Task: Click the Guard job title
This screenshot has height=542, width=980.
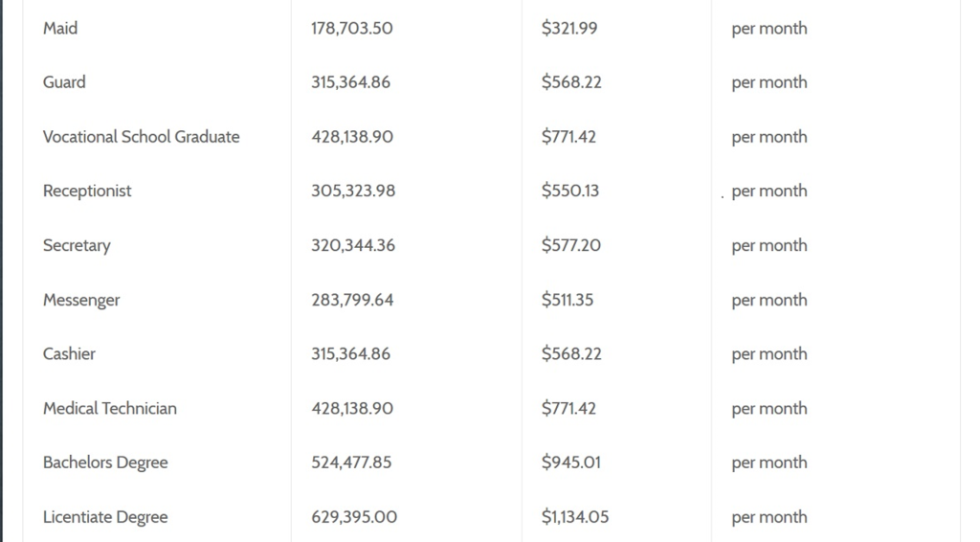Action: click(x=64, y=82)
